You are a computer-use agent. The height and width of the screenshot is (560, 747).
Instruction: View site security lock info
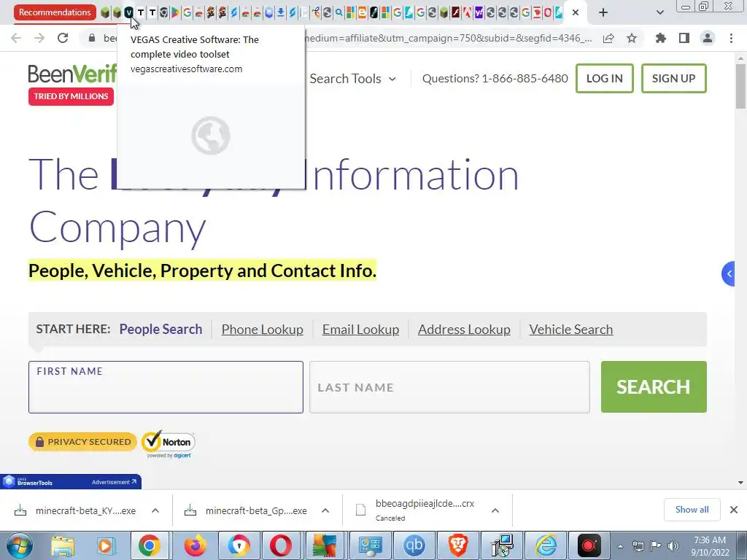[x=92, y=38]
